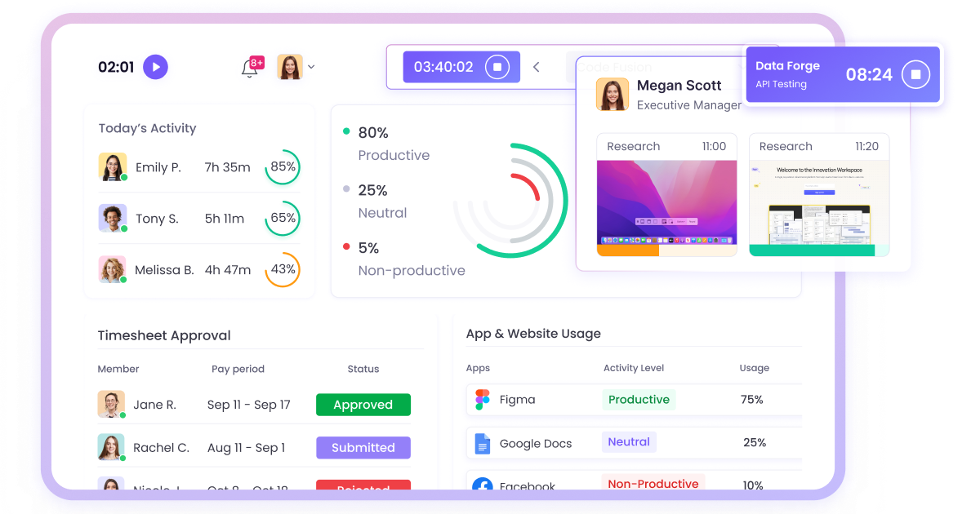Image resolution: width=980 pixels, height=514 pixels.
Task: Click the Usage column header
Action: tap(755, 368)
